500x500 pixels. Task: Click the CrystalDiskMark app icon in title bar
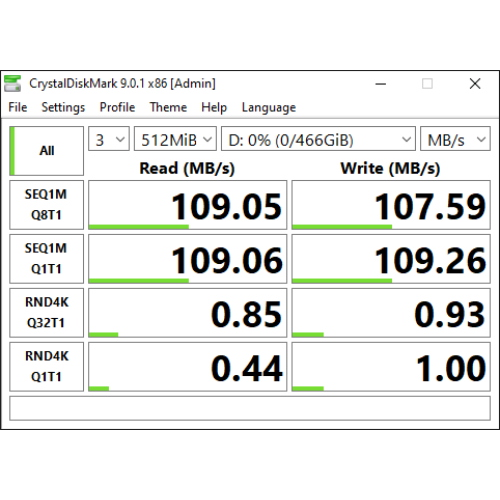pos(12,83)
